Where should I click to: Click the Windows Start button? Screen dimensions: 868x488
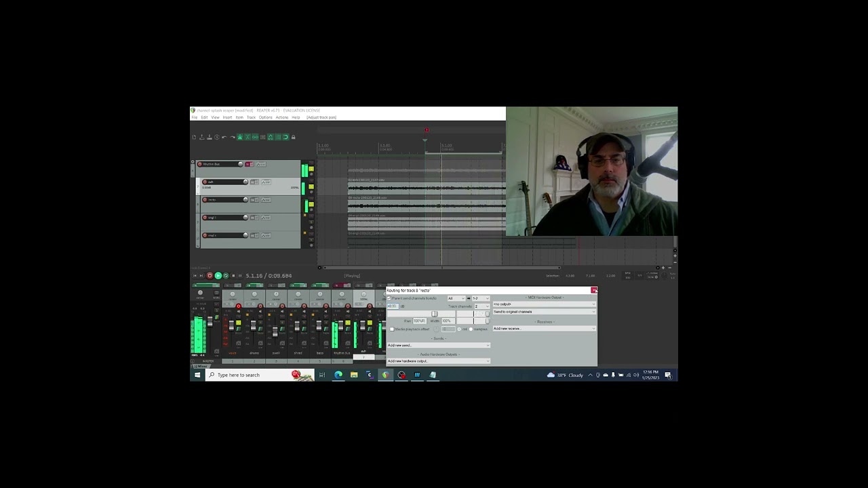click(197, 375)
